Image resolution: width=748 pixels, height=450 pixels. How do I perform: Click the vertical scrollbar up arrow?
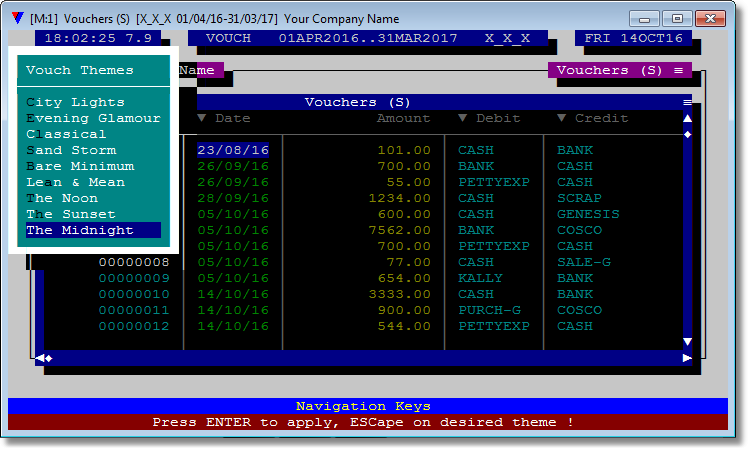pyautogui.click(x=687, y=118)
